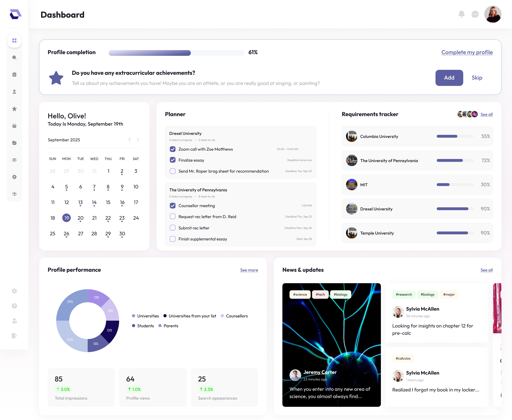Image resolution: width=512 pixels, height=420 pixels.
Task: Uncheck the Finalize essay task
Action: [173, 160]
